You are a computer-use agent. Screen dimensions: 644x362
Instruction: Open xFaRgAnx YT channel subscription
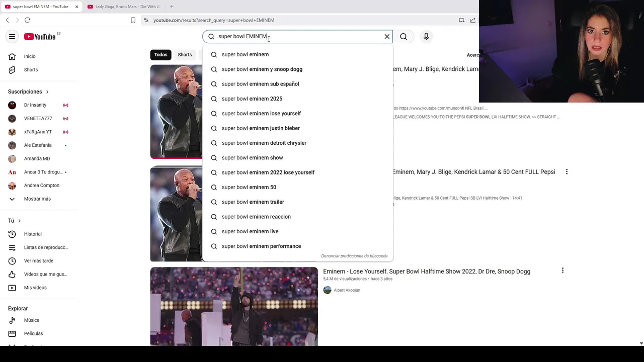38,132
